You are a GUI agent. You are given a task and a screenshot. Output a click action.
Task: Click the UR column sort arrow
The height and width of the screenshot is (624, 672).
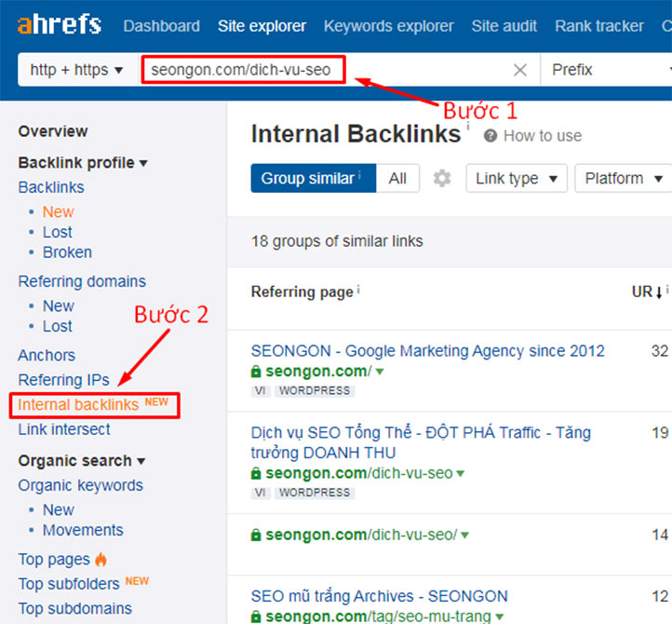[659, 292]
